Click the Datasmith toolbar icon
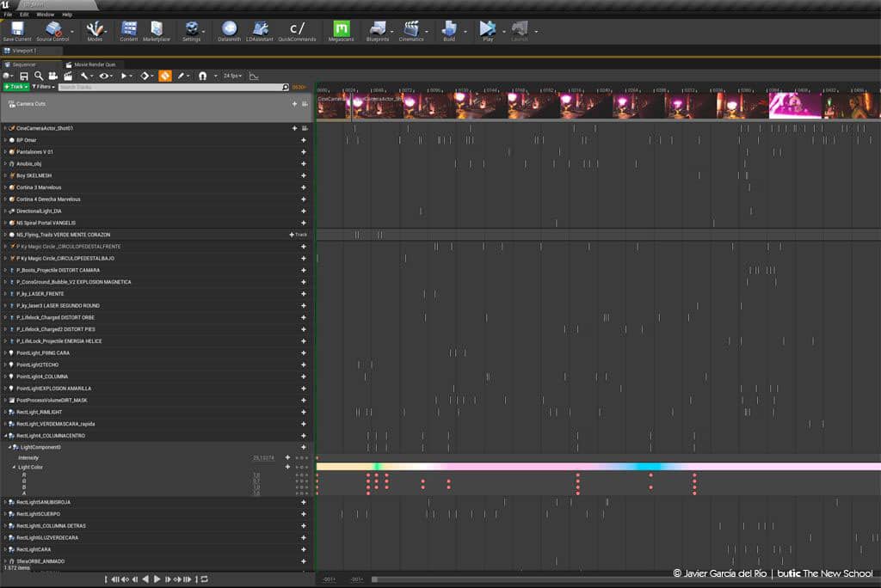Image resolution: width=881 pixels, height=588 pixels. (229, 30)
